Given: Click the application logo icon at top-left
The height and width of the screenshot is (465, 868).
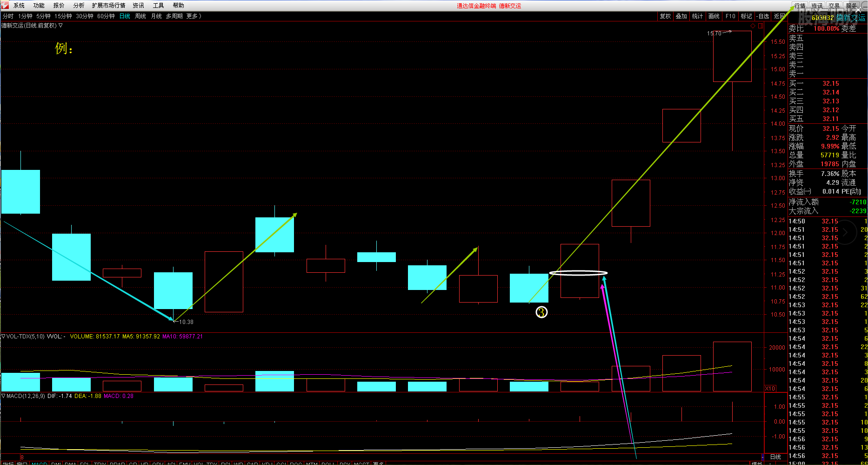Looking at the screenshot, I should pos(5,5).
